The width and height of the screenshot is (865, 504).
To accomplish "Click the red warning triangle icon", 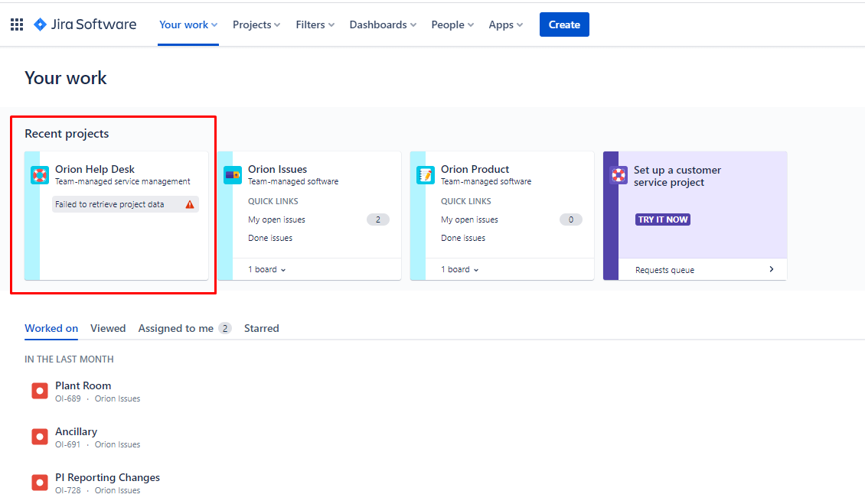I will tap(190, 204).
